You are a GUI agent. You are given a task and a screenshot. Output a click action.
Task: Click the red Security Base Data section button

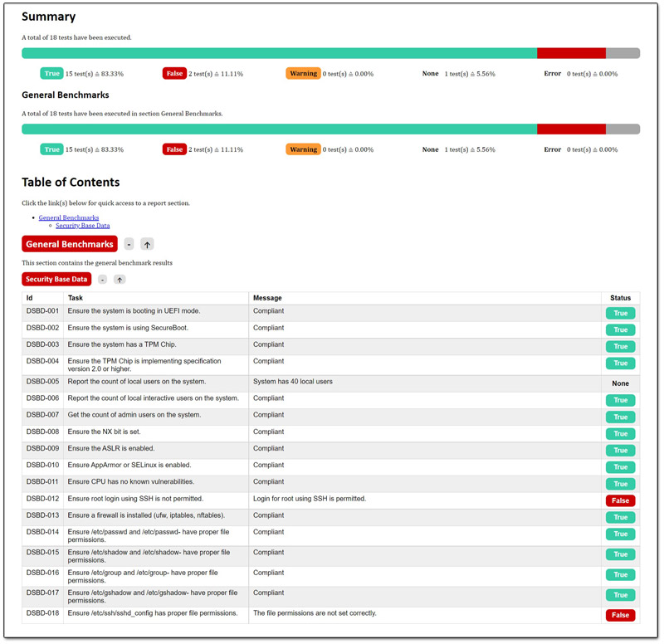click(x=56, y=280)
